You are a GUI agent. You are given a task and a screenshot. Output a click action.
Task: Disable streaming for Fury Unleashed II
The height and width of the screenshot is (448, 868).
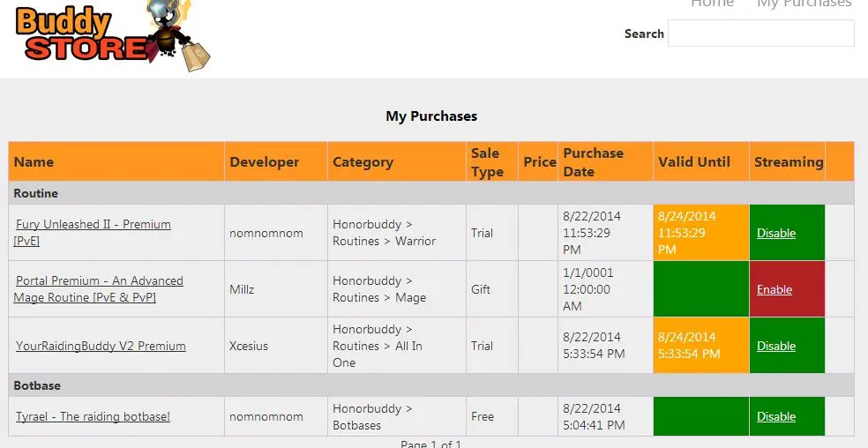[x=776, y=233]
